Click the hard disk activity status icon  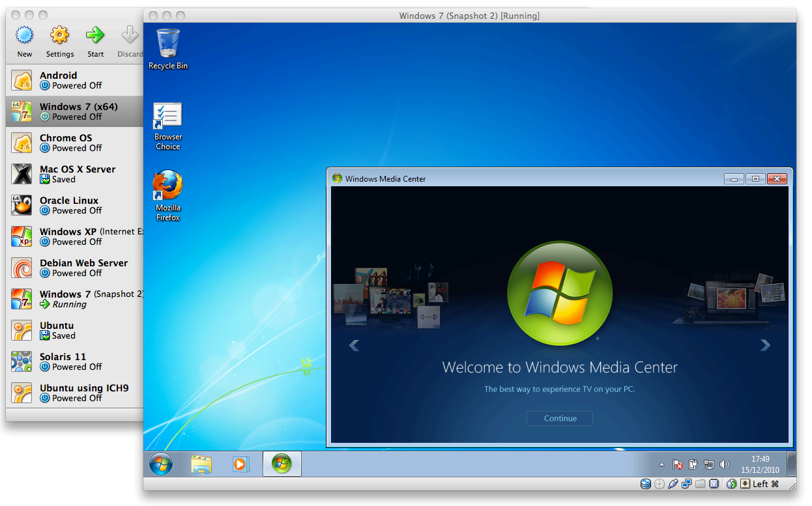tap(645, 484)
